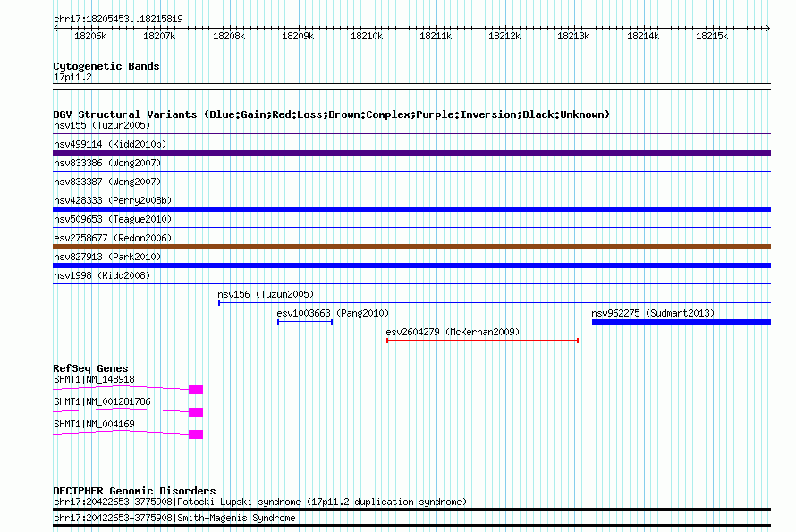Open variant nsv155 (Tuzun2005)
Viewport: 796px width, 532px height.
tap(102, 125)
